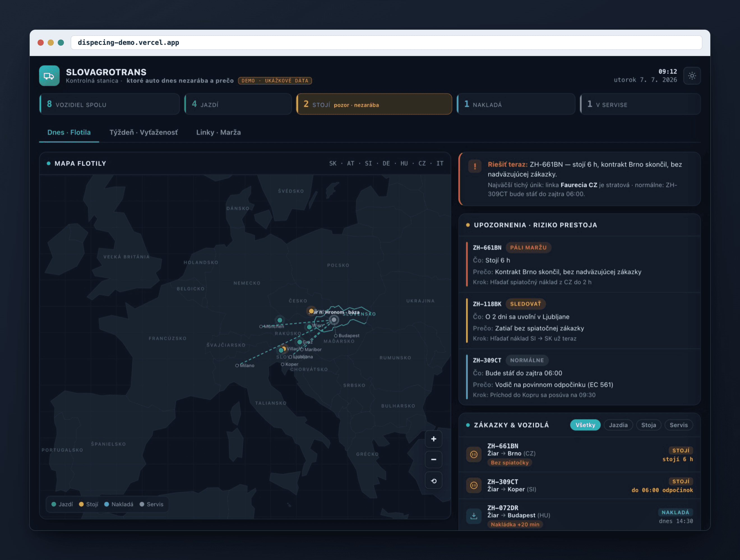Click the green vehicle marker near München
740x560 pixels.
pos(280,320)
